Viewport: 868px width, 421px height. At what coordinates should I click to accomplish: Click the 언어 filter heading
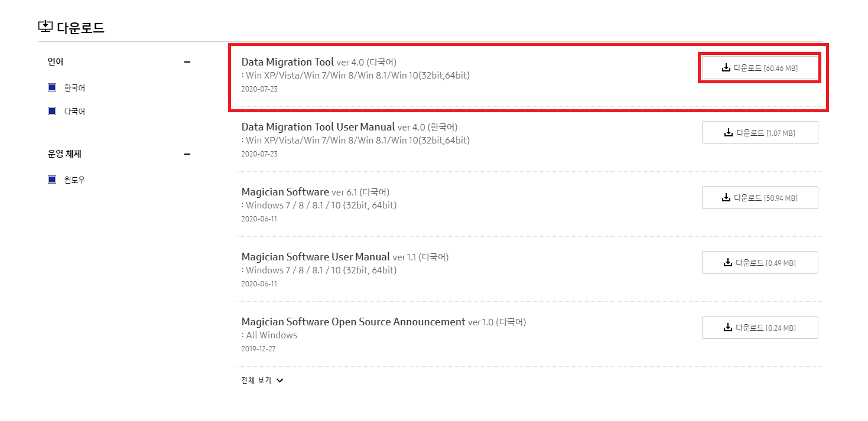[x=56, y=61]
